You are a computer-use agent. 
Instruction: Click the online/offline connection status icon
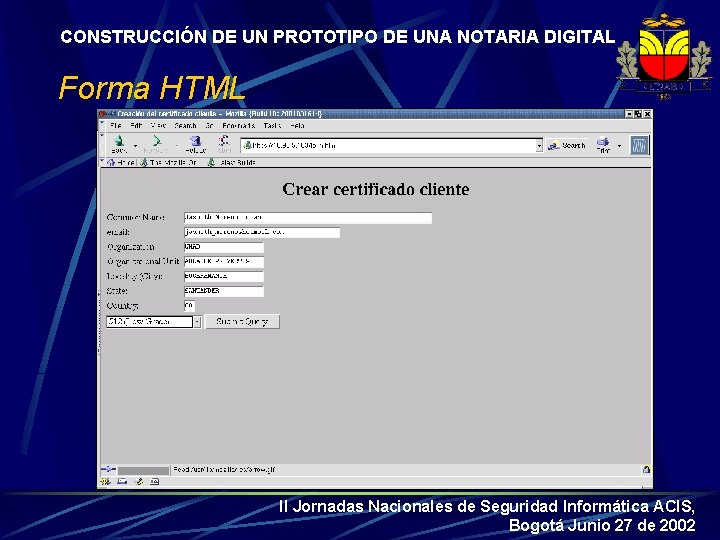pyautogui.click(x=108, y=469)
